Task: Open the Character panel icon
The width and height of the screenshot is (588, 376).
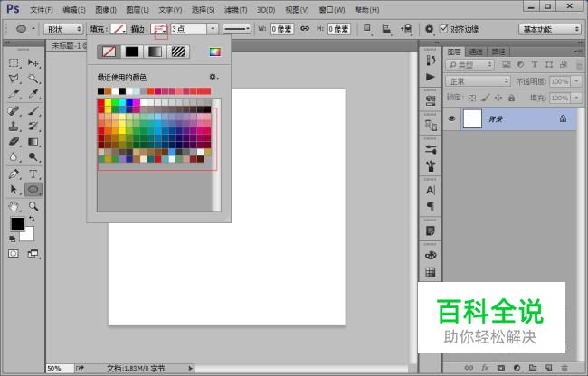Action: click(x=431, y=190)
